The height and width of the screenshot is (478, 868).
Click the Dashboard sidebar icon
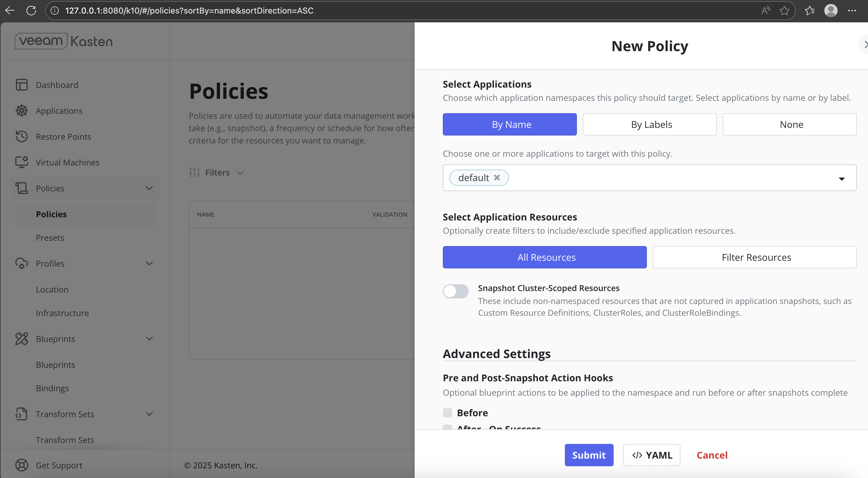(x=21, y=85)
